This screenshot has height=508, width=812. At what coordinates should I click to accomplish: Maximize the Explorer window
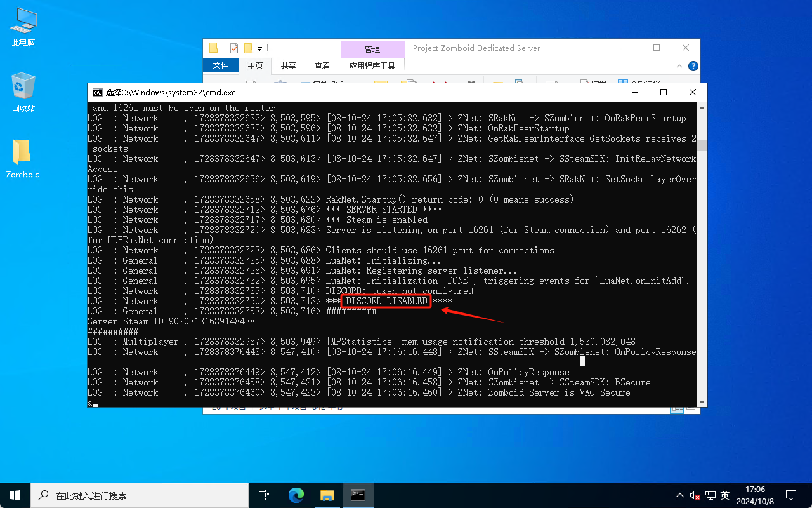(x=657, y=48)
